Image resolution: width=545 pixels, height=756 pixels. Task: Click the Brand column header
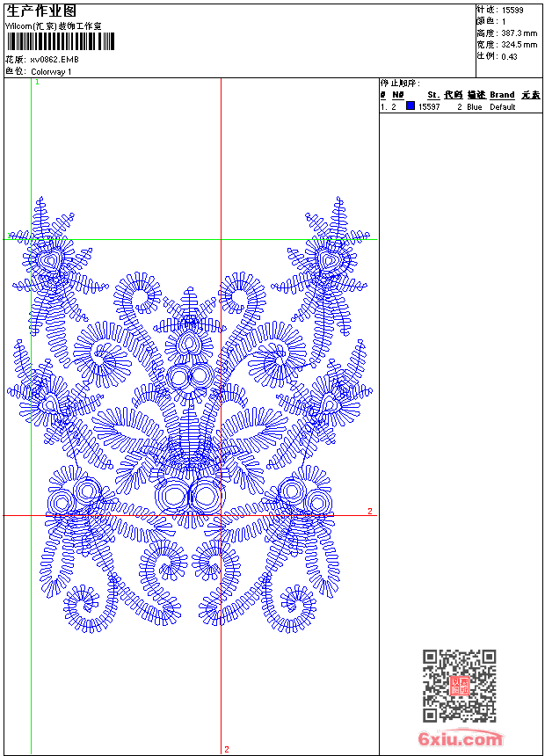tap(502, 95)
